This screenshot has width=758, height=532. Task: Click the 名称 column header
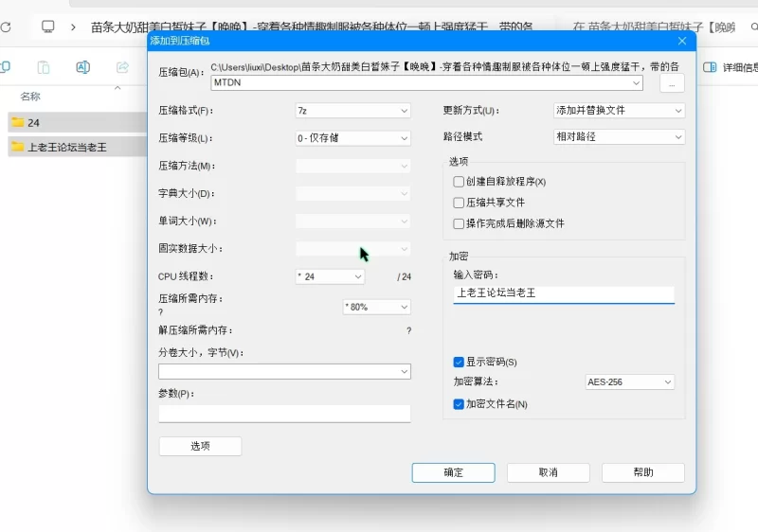[30, 97]
